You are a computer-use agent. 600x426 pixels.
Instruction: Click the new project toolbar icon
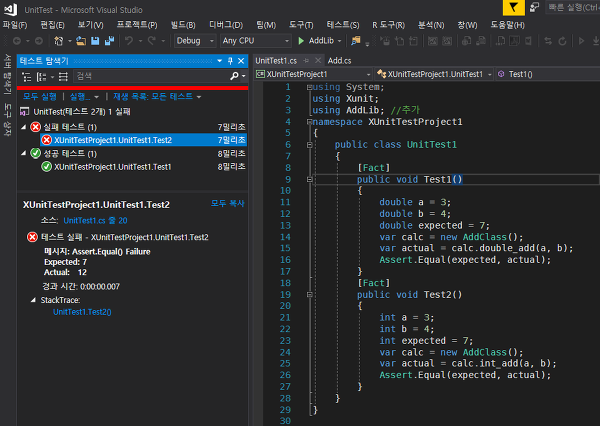pos(59,41)
